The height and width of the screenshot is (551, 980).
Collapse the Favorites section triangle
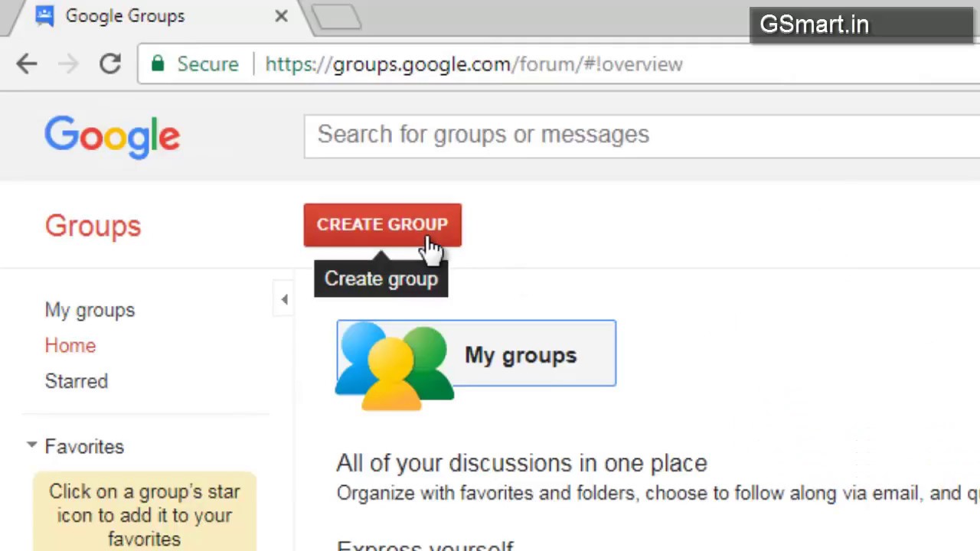coord(31,445)
